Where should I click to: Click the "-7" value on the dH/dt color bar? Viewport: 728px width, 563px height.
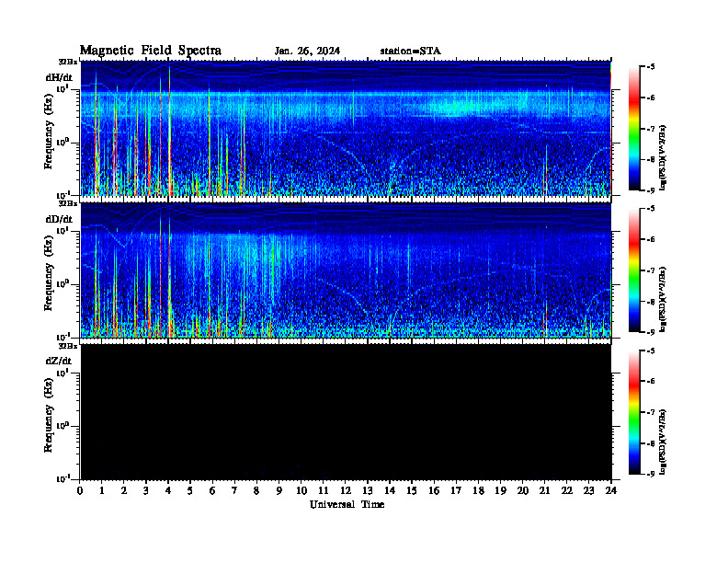tap(651, 129)
